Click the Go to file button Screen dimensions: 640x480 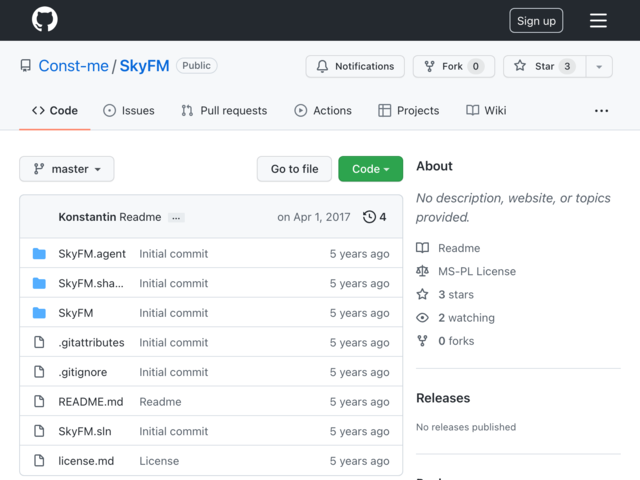tap(294, 169)
